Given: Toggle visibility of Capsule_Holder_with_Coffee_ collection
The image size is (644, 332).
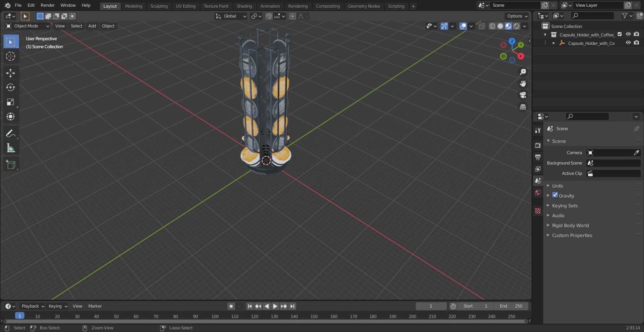Looking at the screenshot, I should [628, 34].
